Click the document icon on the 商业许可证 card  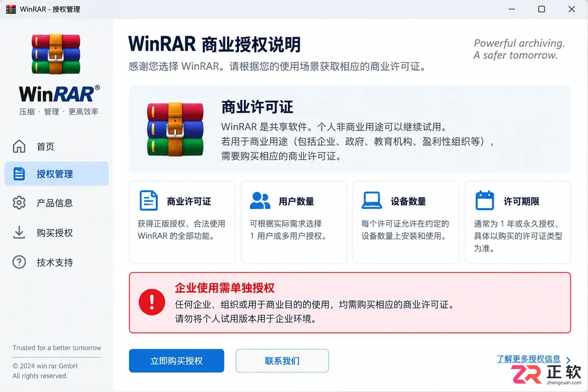[x=149, y=201]
